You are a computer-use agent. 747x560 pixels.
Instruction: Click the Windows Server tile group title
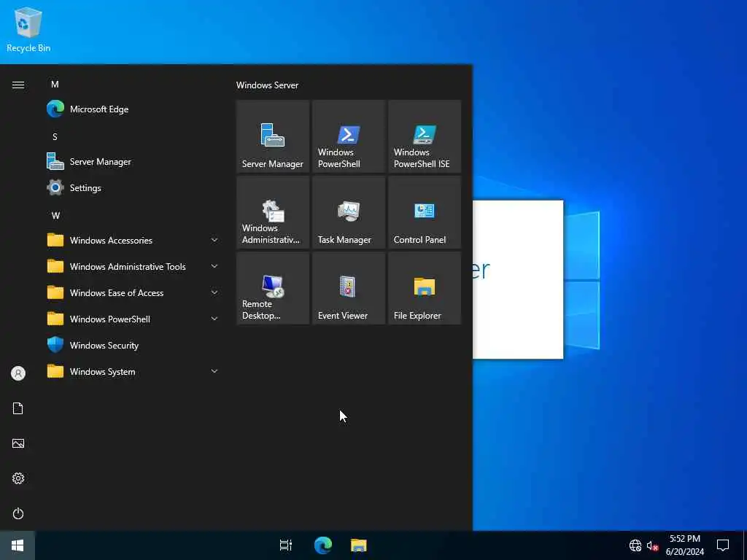267,85
